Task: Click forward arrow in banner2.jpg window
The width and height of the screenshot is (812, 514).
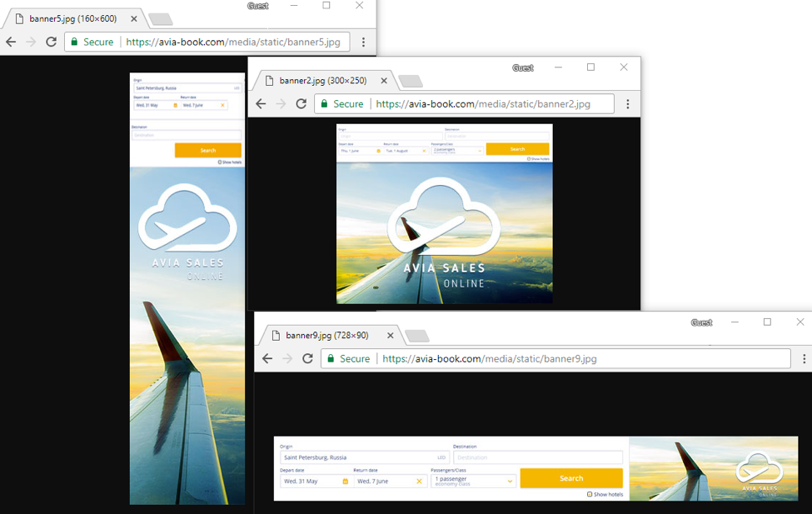Action: point(281,103)
